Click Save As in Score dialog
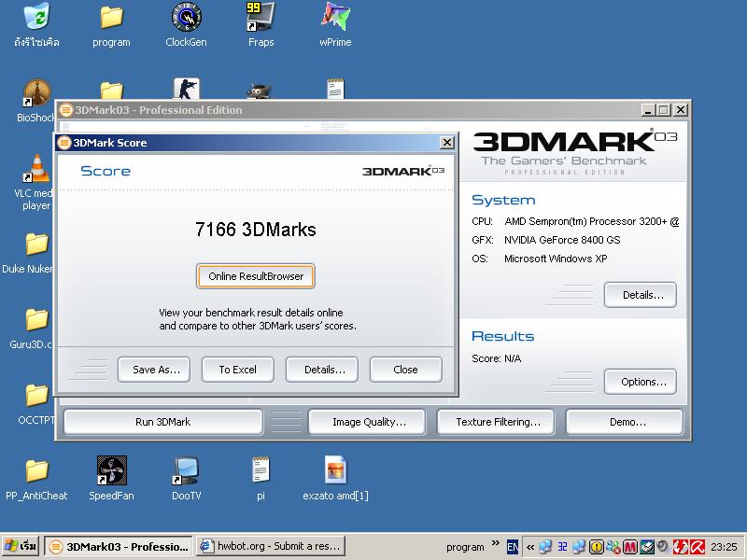 coord(154,370)
